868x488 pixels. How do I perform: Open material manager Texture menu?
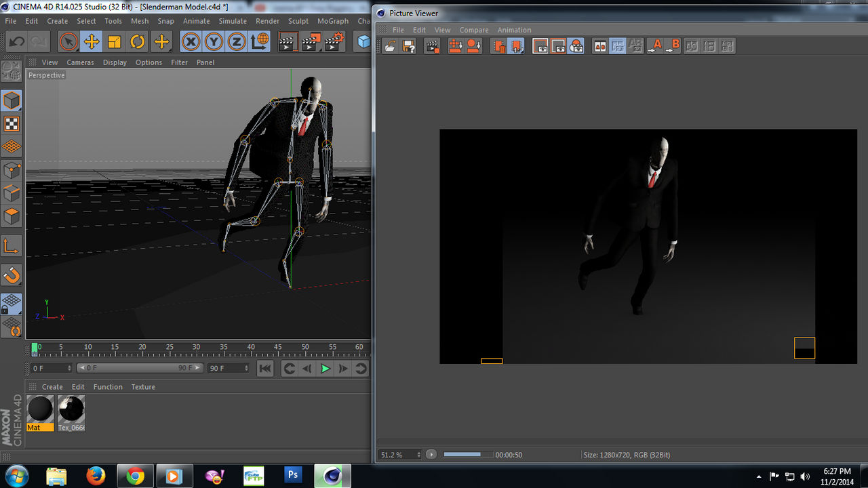tap(143, 387)
